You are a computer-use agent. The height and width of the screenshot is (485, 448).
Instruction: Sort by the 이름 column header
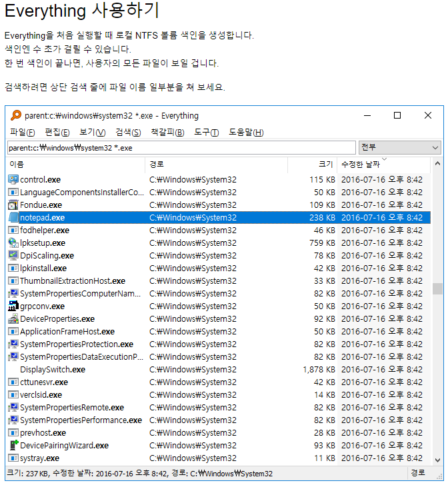75,165
